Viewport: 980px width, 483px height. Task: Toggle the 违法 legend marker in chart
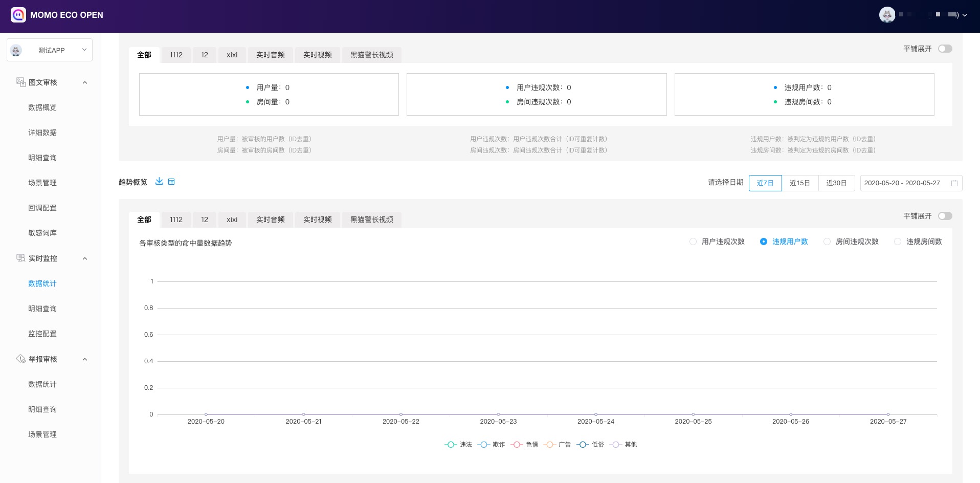(451, 445)
